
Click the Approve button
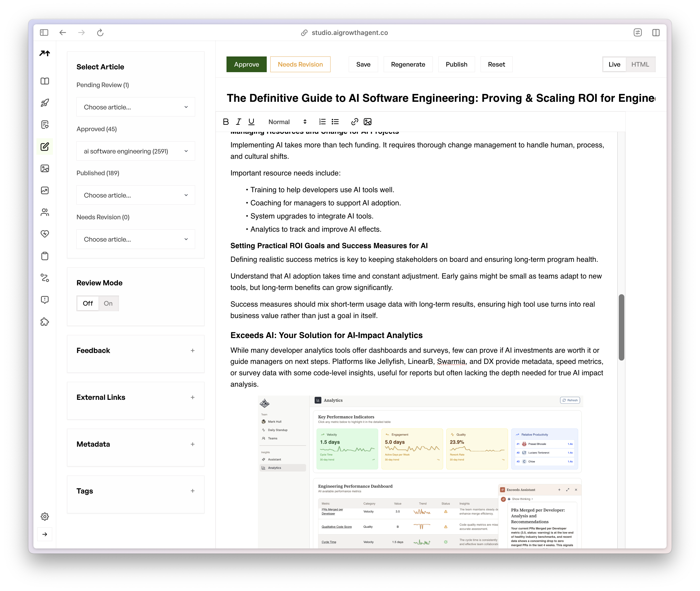click(x=246, y=64)
